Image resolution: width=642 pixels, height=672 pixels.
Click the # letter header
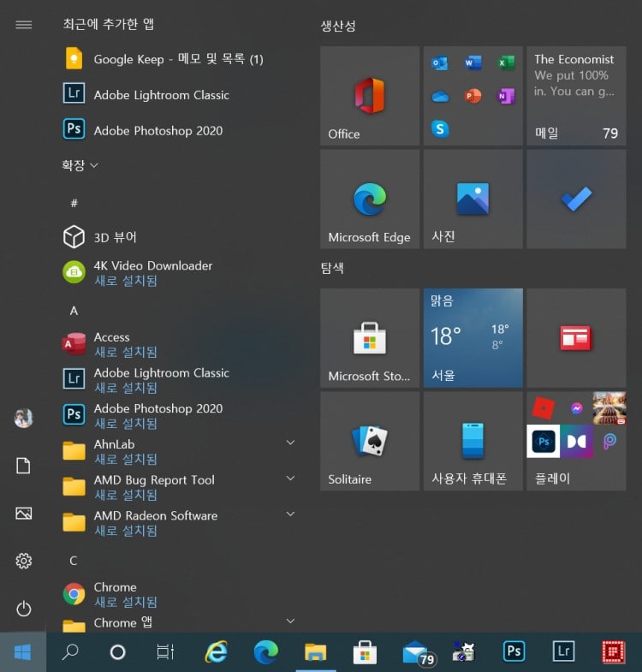click(x=74, y=202)
